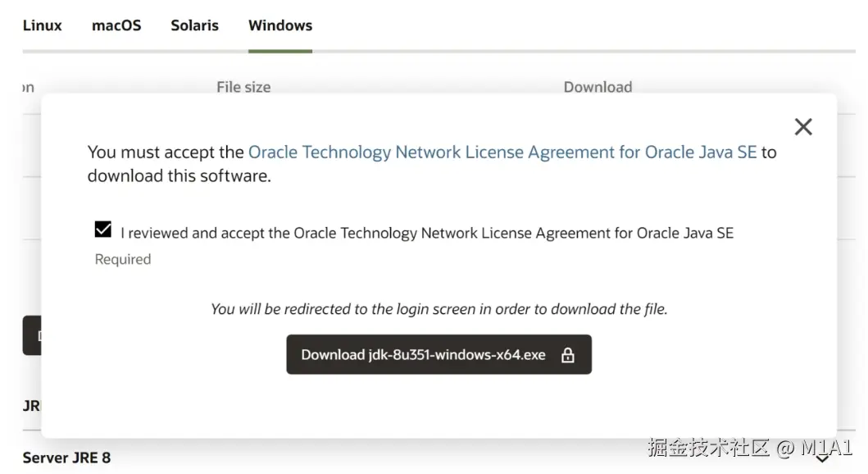868x474 pixels.
Task: Open the Solaris tab
Action: pyautogui.click(x=194, y=25)
